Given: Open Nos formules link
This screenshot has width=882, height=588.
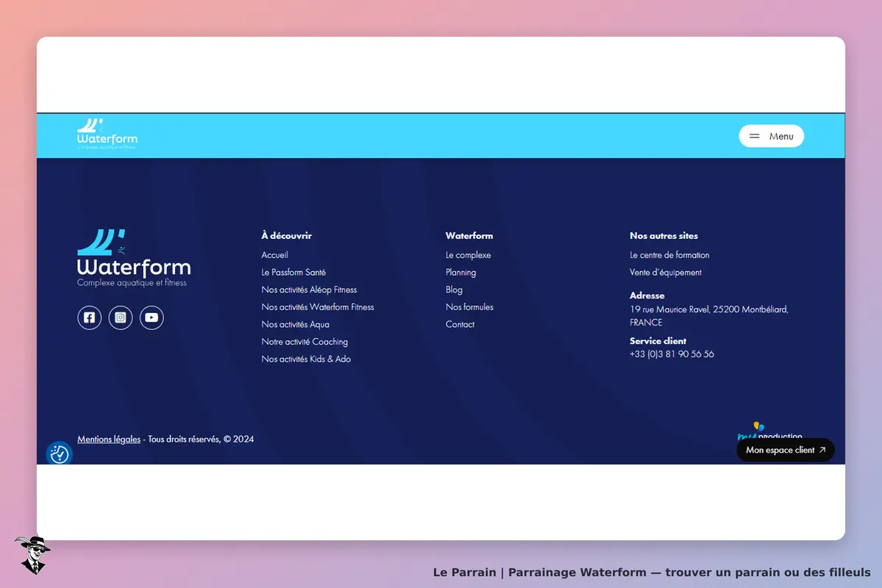Looking at the screenshot, I should coord(470,306).
